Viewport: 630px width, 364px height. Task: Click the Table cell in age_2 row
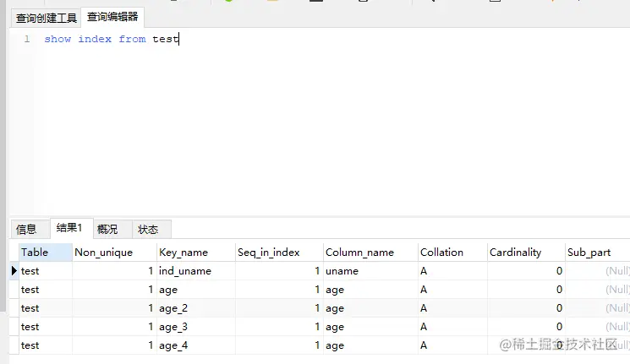tap(46, 308)
